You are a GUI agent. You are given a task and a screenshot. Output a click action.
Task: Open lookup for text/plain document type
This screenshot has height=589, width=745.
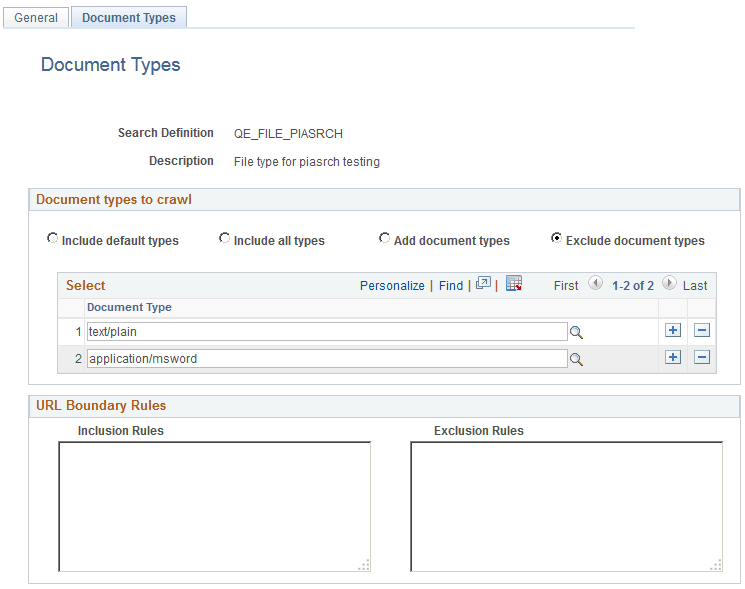[576, 332]
